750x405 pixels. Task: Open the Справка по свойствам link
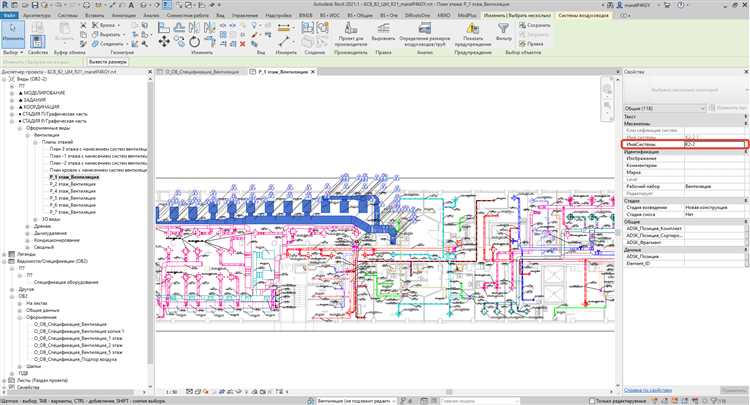(x=648, y=390)
